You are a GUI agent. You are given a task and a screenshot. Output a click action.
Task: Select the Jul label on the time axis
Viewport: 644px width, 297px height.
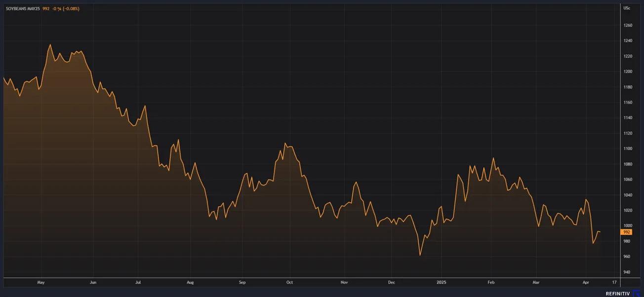pos(138,282)
